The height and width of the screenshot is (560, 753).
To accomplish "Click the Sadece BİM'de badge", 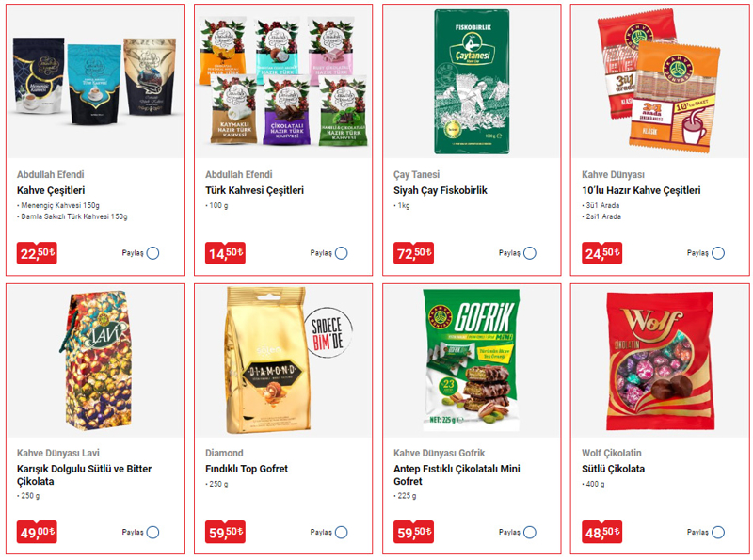I will pyautogui.click(x=328, y=333).
